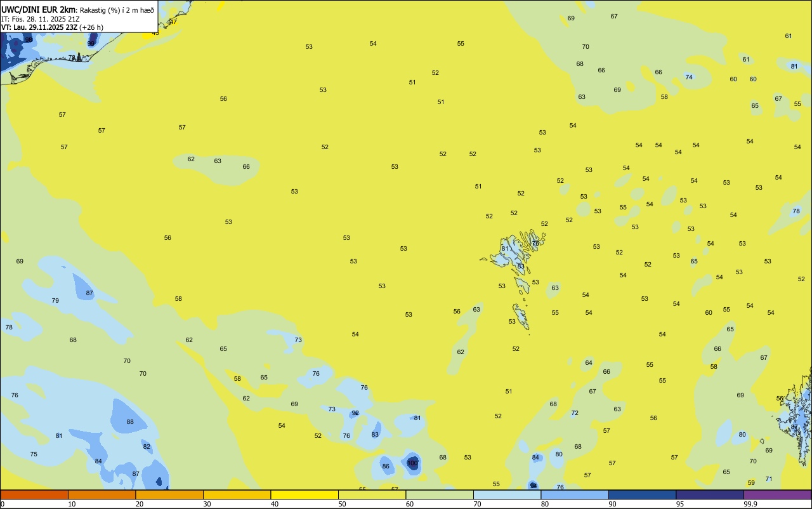Image resolution: width=812 pixels, height=509 pixels.
Task: Select the '71' humidity value
Action: point(769,479)
